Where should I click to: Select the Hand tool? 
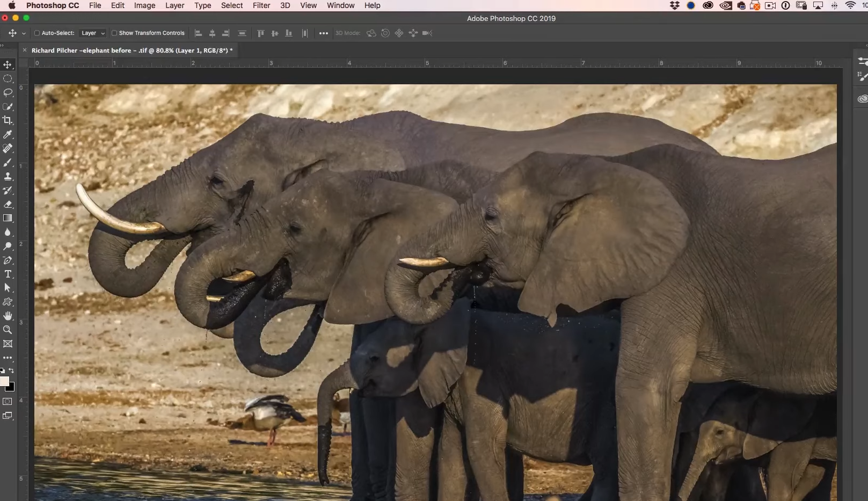[x=8, y=316]
